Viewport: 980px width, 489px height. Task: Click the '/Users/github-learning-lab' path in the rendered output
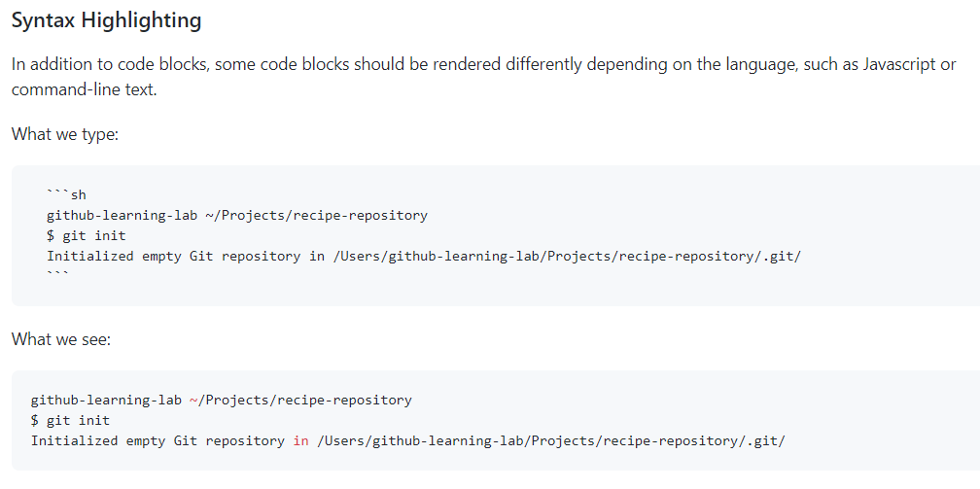(x=551, y=440)
